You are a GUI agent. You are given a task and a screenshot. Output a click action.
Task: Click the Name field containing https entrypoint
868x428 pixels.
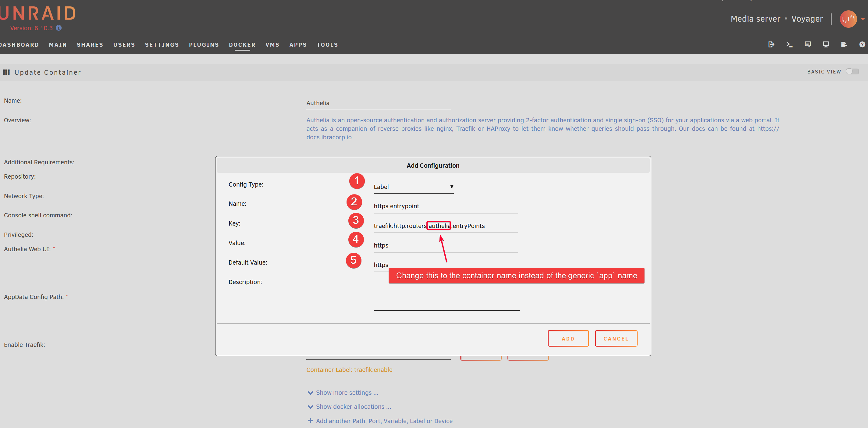click(446, 206)
